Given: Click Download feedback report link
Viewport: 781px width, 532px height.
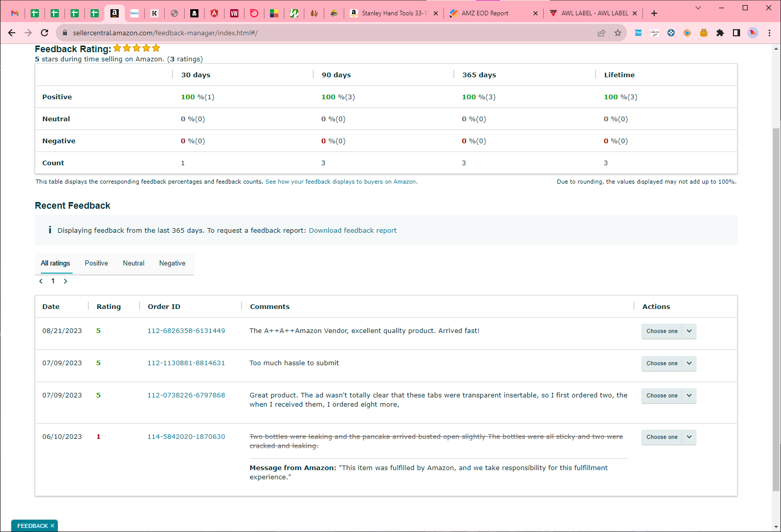Looking at the screenshot, I should (352, 231).
